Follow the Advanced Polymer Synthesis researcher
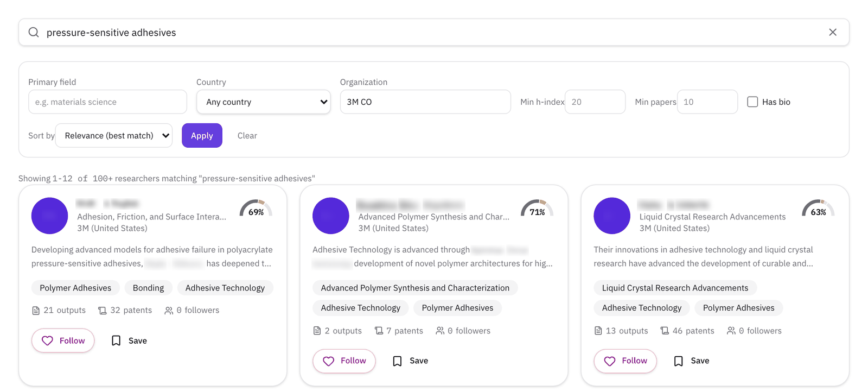 [x=344, y=361]
